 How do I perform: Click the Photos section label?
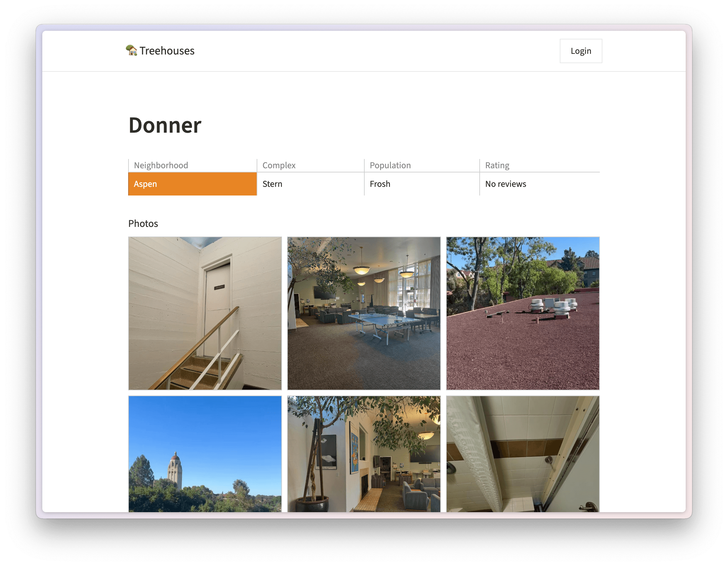143,223
